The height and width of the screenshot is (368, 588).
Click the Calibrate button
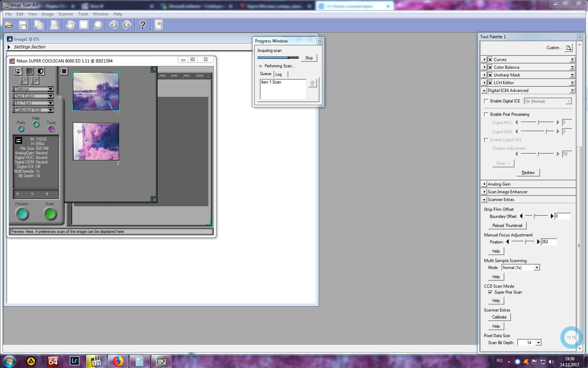click(499, 317)
